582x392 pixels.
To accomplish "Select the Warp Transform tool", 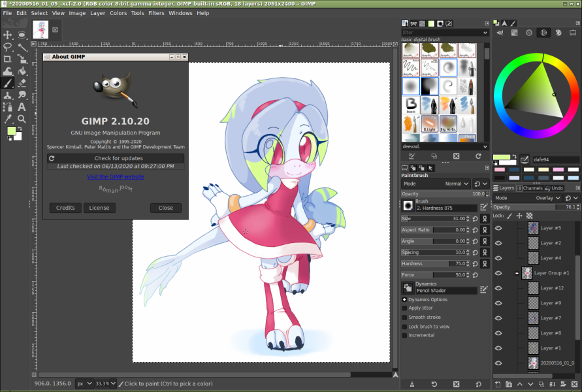I will click(x=7, y=71).
